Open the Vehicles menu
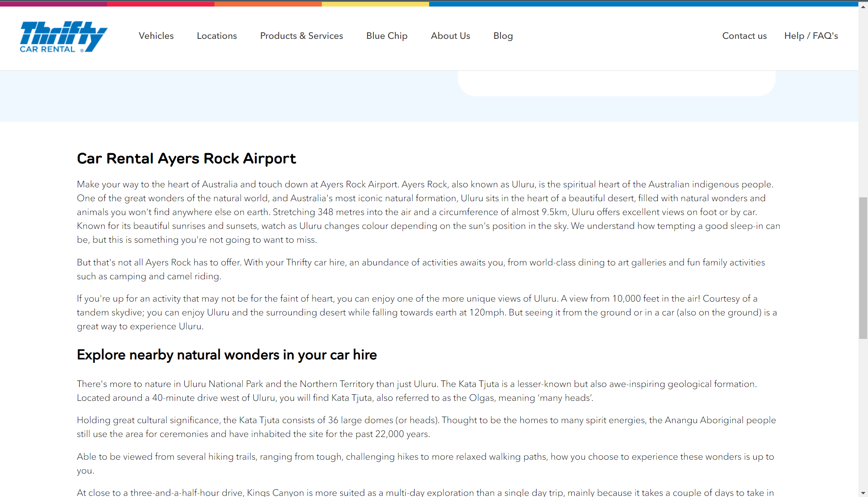 [156, 36]
